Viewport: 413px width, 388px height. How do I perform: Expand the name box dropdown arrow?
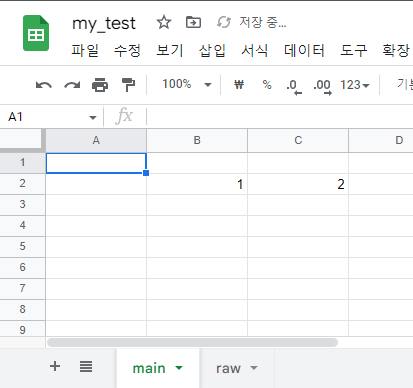click(x=93, y=117)
